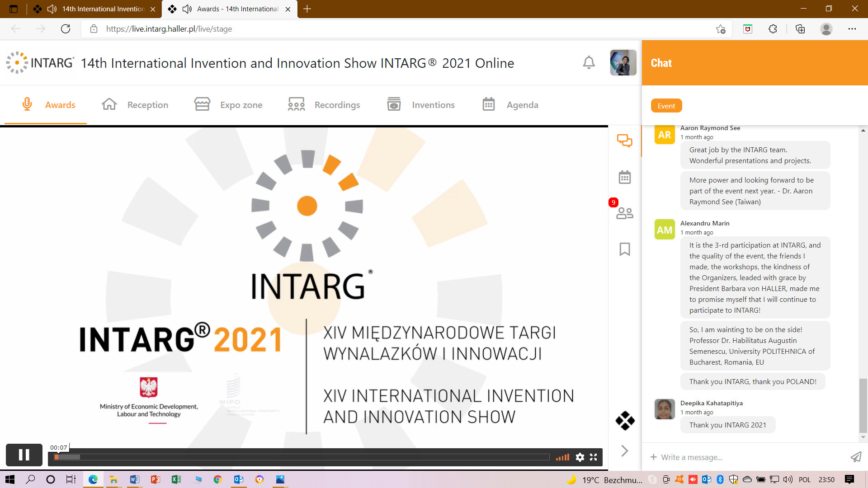The image size is (868, 488).
Task: Click the diamond logo sidebar icon
Action: [x=625, y=421]
